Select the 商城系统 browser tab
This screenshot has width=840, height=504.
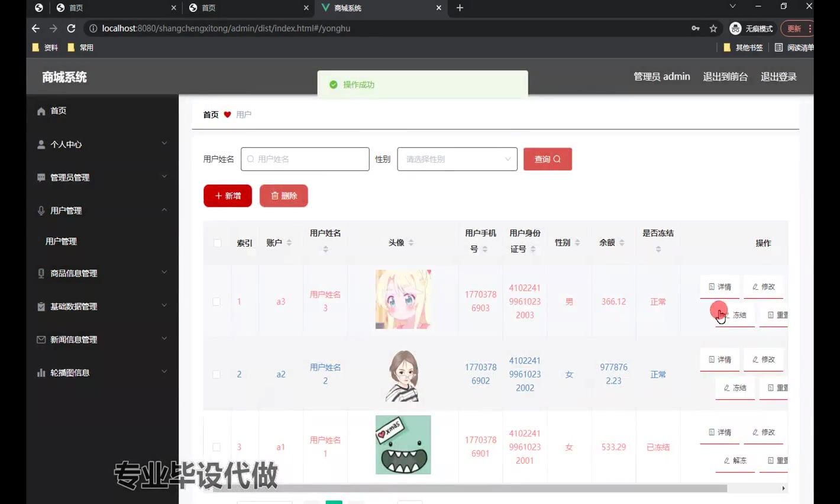click(381, 8)
